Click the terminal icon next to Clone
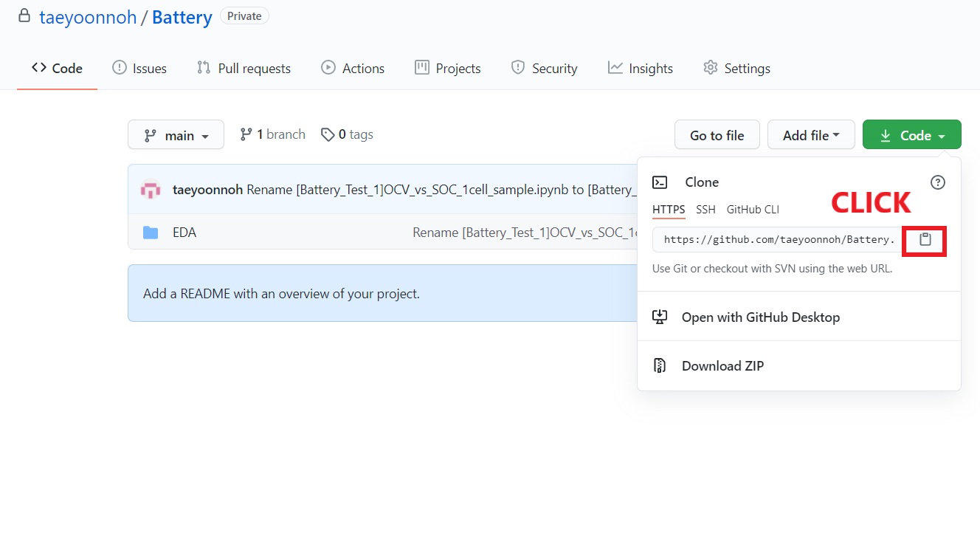Screen dimensions: 980x533 [660, 182]
